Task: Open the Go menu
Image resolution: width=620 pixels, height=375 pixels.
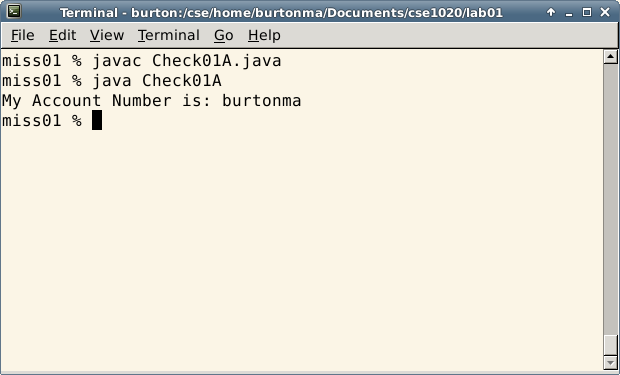Action: pos(223,36)
